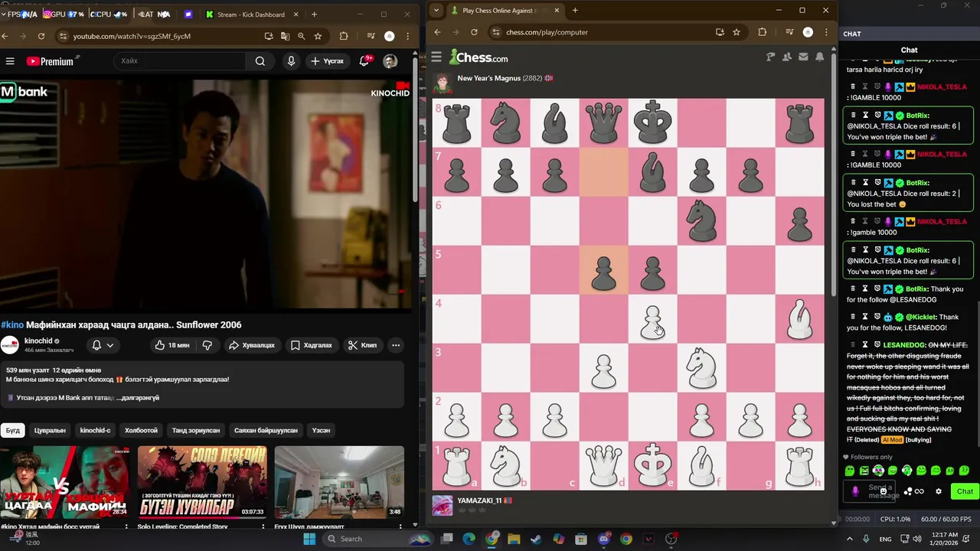This screenshot has width=980, height=551.
Task: Click New Year's Magnus opponent name
Action: pyautogui.click(x=488, y=78)
